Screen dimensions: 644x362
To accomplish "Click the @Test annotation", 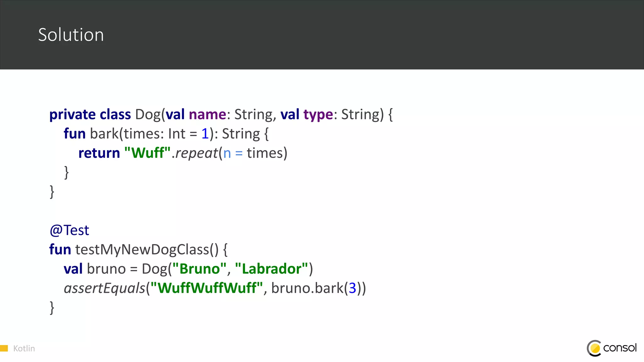I will click(x=69, y=230).
